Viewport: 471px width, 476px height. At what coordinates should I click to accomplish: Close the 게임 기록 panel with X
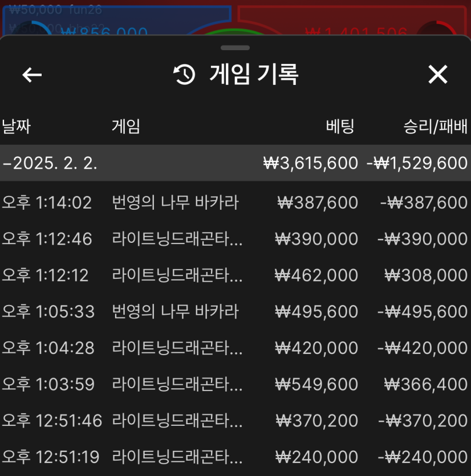pos(438,75)
